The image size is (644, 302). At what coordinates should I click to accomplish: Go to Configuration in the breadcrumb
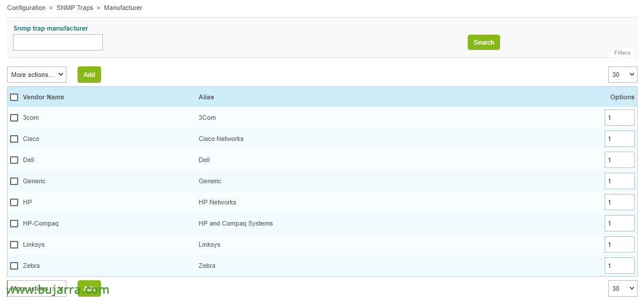pos(26,8)
